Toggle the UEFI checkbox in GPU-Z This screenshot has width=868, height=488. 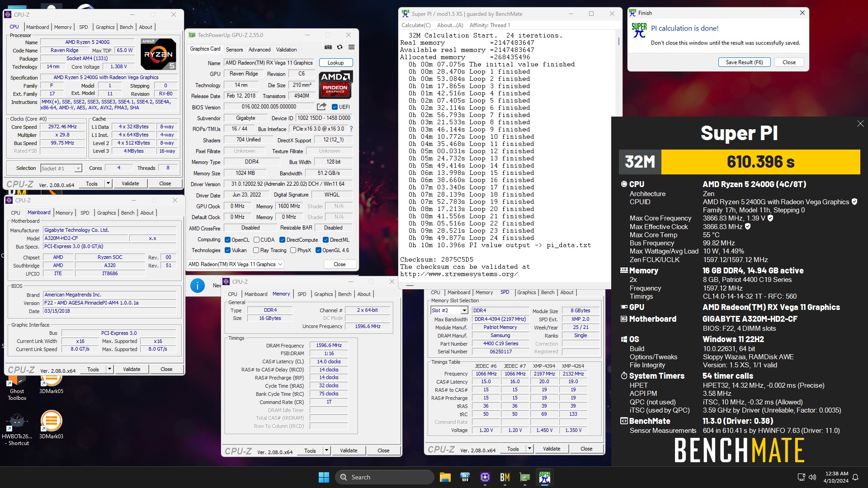(x=335, y=107)
